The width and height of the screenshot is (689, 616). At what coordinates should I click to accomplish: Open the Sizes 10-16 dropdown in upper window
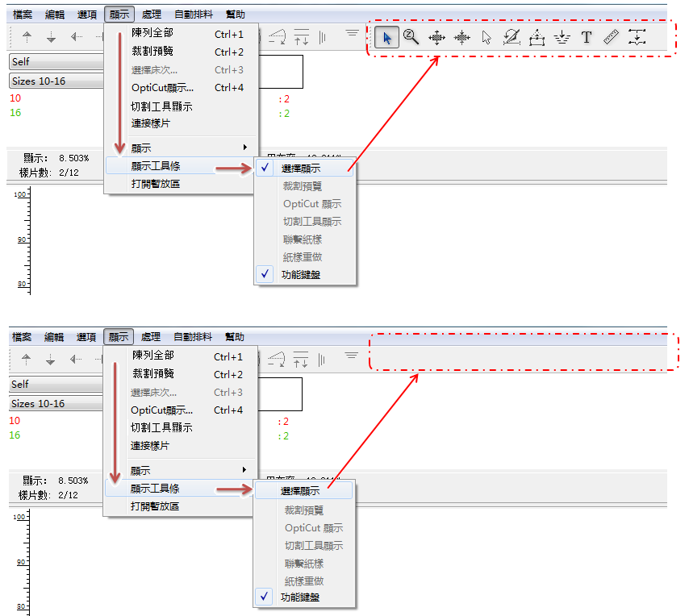pos(56,81)
